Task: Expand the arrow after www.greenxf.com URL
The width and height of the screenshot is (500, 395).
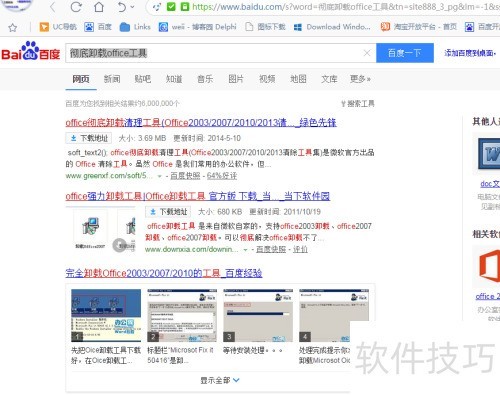Action: tap(159, 176)
